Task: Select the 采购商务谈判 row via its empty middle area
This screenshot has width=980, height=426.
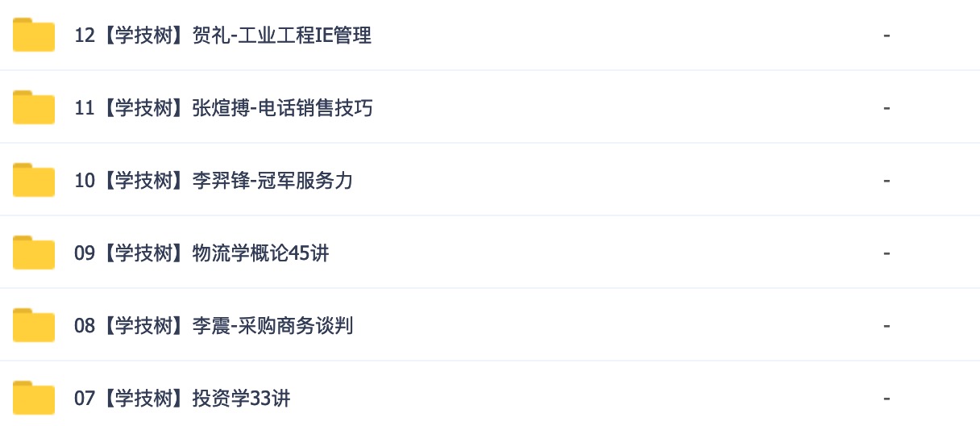Action: [x=612, y=325]
